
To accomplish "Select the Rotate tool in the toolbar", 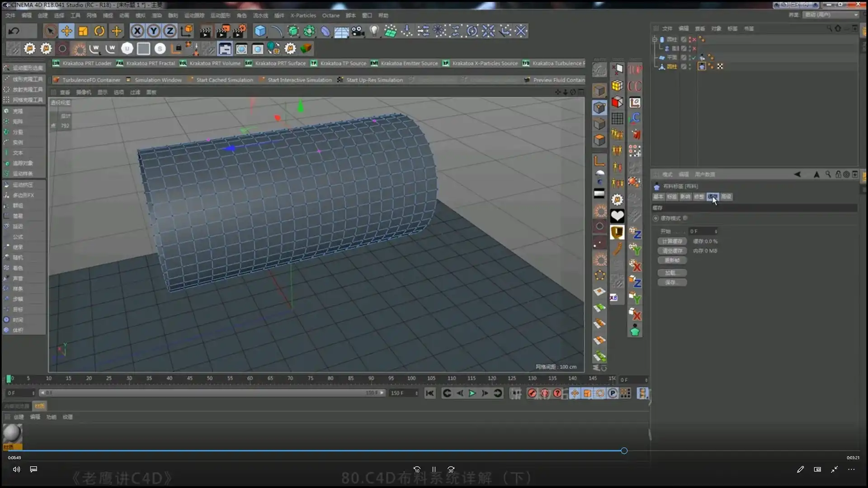I will 99,31.
